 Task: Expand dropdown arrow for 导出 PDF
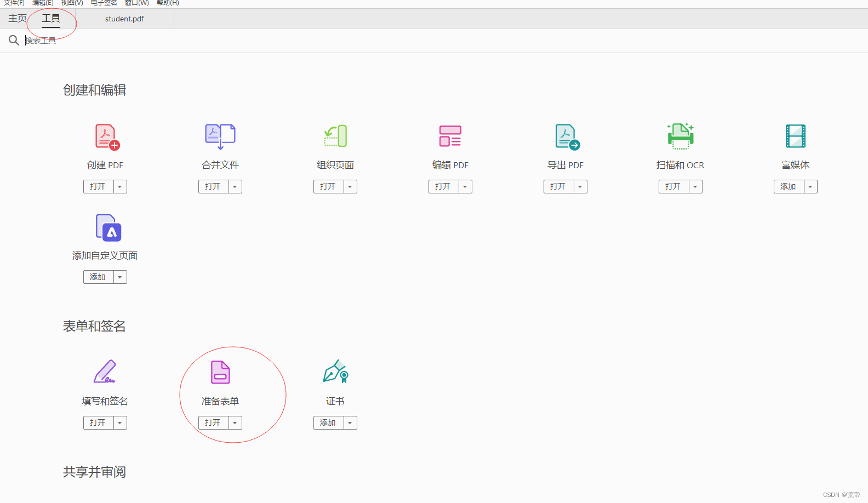580,187
